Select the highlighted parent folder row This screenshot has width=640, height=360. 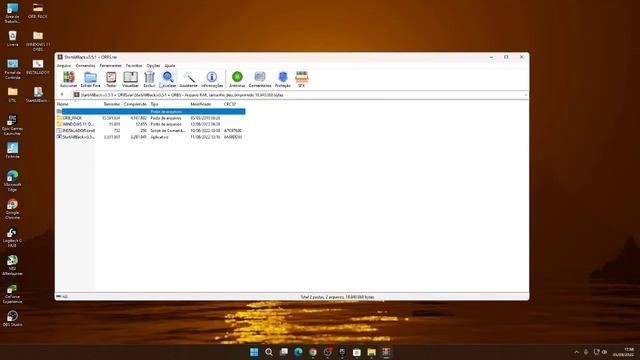[151, 111]
